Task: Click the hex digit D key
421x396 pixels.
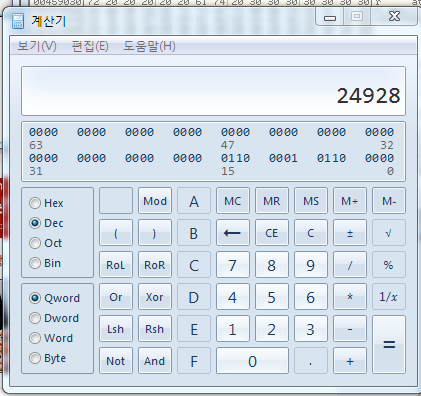Action: tap(194, 297)
